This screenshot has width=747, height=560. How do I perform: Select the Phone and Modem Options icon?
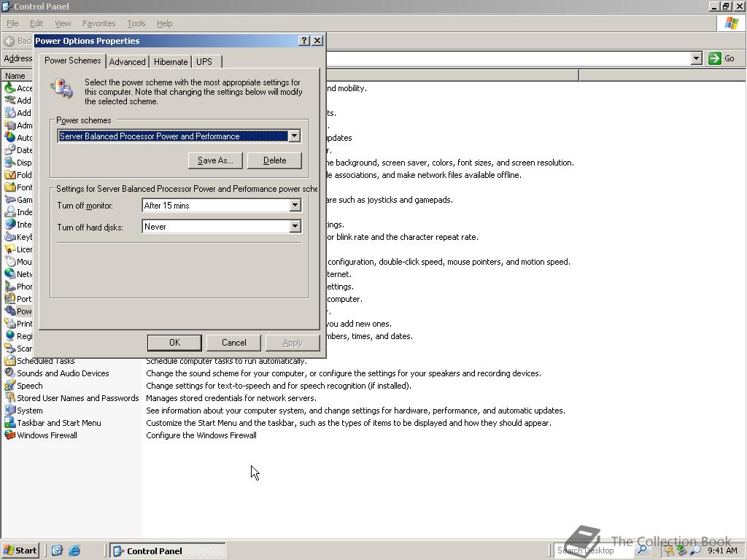10,286
